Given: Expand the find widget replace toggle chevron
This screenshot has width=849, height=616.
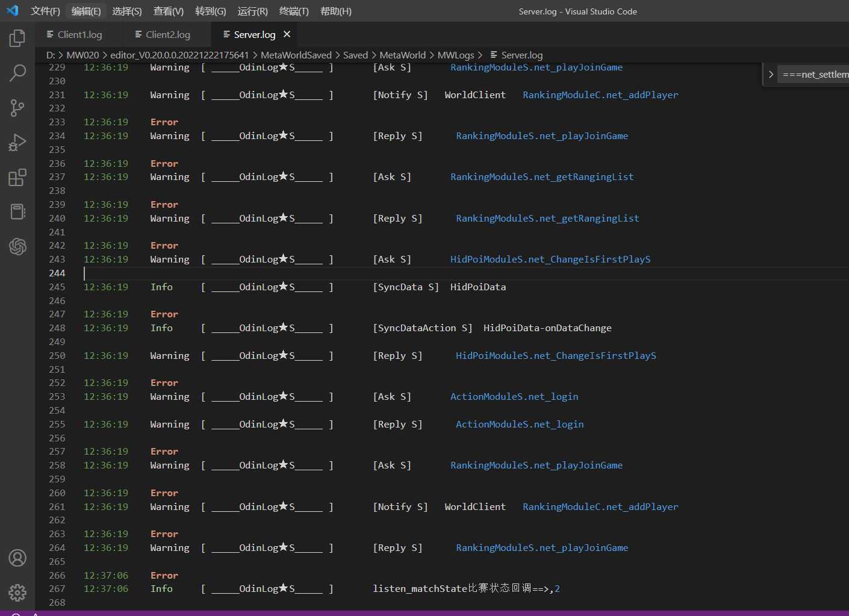Looking at the screenshot, I should pos(770,75).
